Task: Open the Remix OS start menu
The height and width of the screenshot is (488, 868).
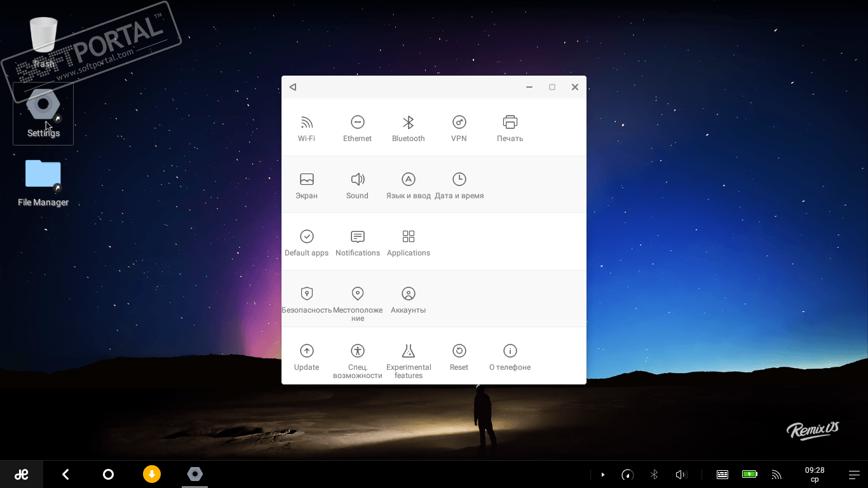Action: [22, 474]
